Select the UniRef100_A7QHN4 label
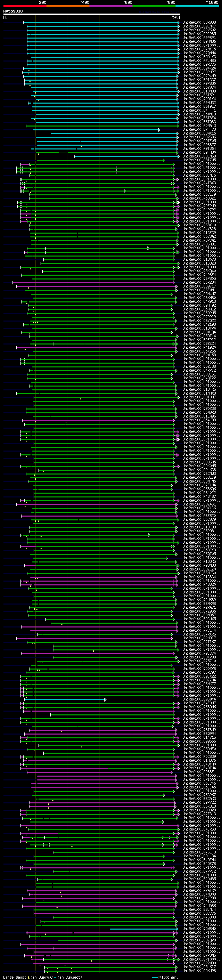222x980 pixels. (199, 53)
